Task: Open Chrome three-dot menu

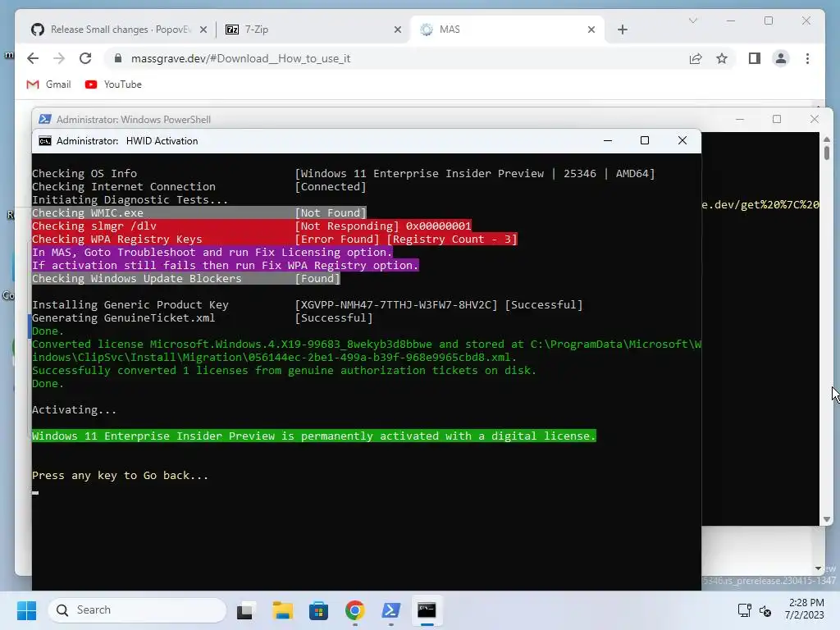Action: (807, 58)
